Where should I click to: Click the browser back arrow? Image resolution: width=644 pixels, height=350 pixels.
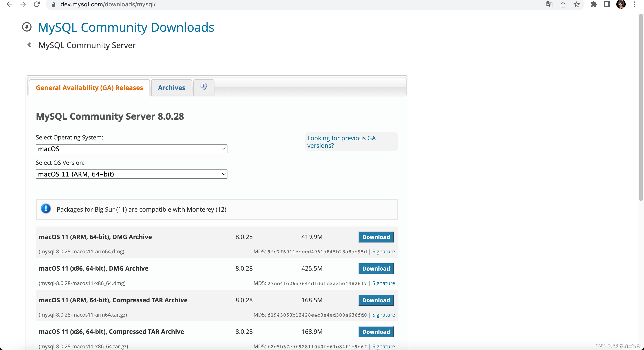click(9, 4)
